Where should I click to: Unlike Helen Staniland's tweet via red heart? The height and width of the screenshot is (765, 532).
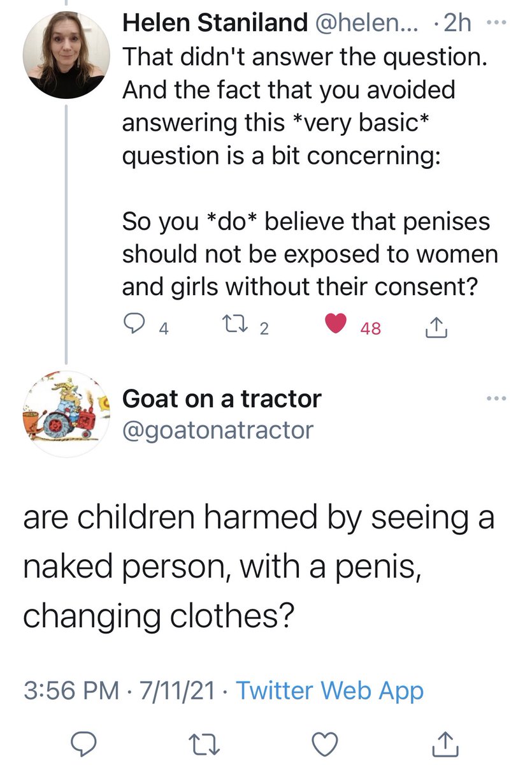334,328
